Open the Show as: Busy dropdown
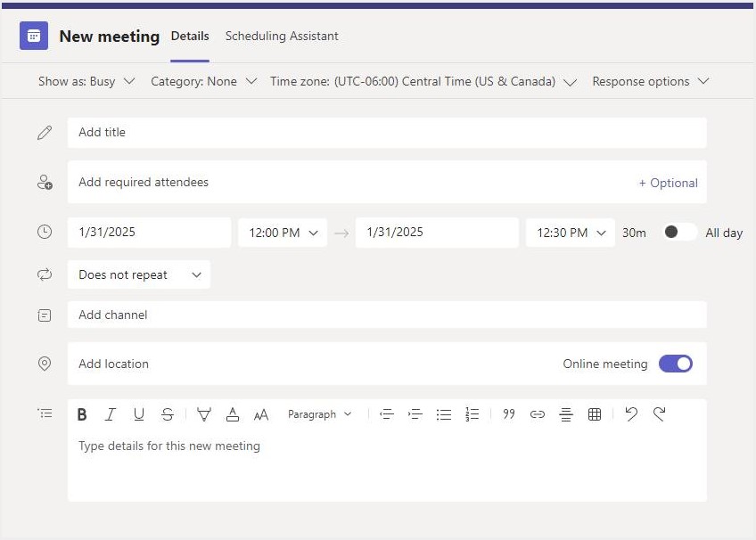 86,81
